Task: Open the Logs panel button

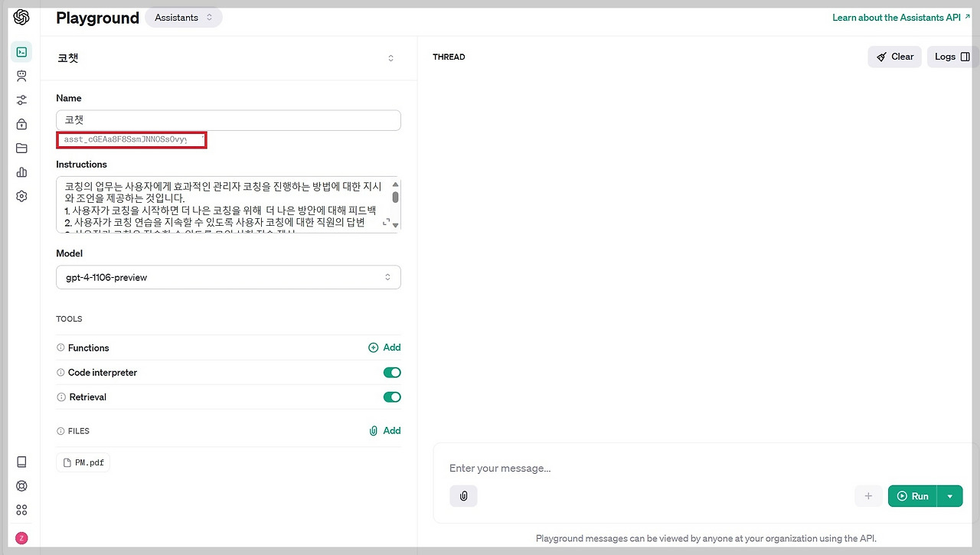Action: click(952, 57)
